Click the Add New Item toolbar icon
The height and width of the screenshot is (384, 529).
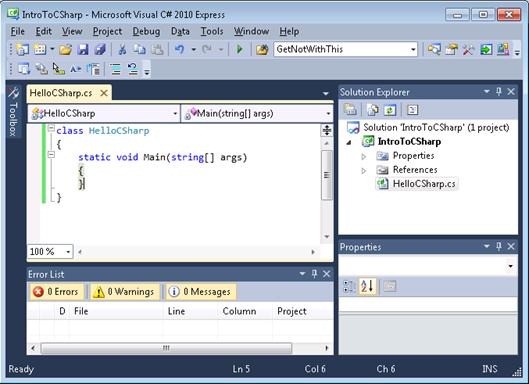pos(40,50)
